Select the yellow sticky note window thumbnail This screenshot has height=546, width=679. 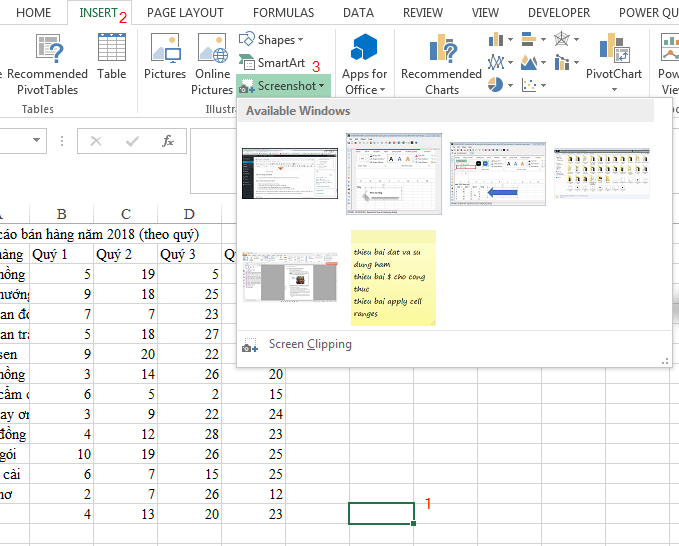tap(393, 277)
